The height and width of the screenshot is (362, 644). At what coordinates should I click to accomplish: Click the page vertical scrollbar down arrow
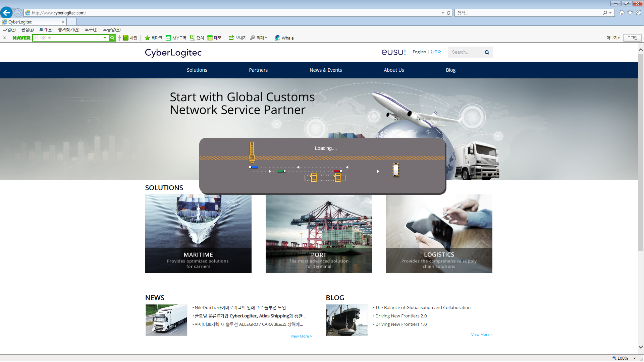click(x=641, y=347)
